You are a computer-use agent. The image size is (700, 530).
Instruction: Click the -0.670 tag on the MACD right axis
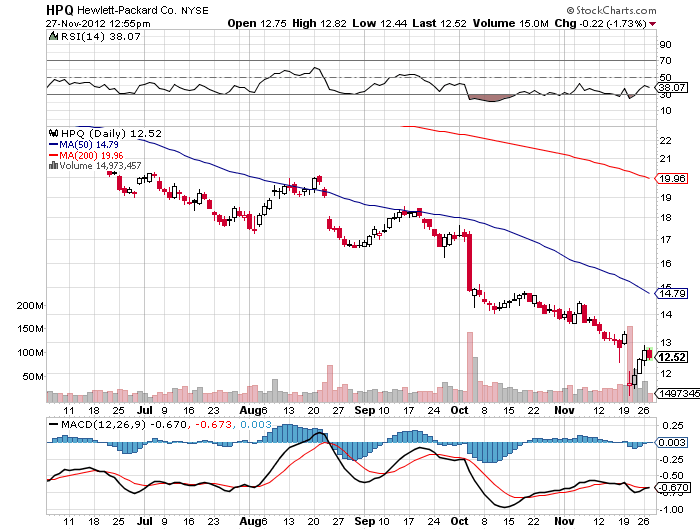pos(671,488)
